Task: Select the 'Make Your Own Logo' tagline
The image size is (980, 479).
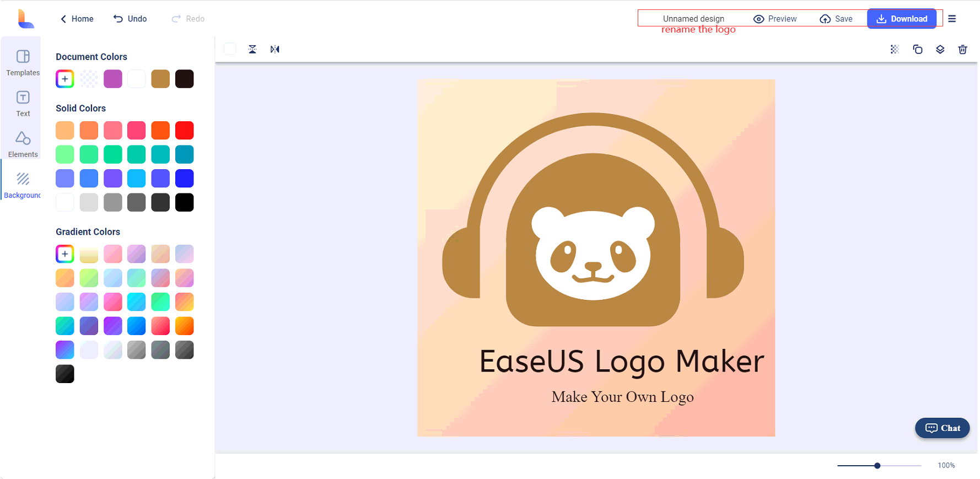Action: tap(623, 397)
